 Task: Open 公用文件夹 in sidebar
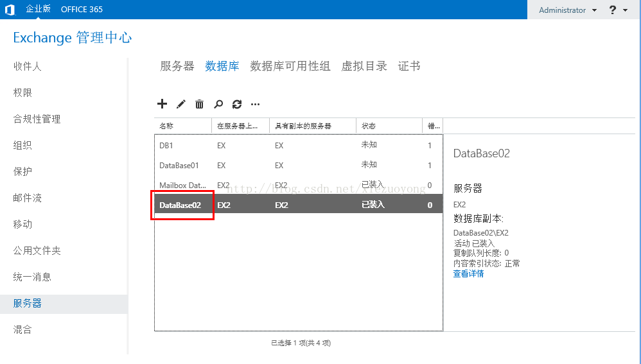(x=37, y=250)
